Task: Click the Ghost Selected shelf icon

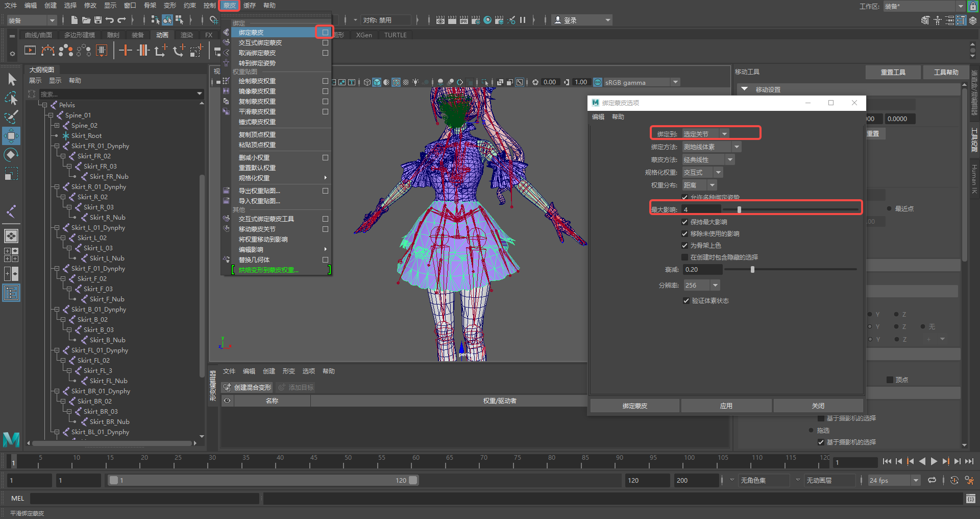Action: point(66,50)
